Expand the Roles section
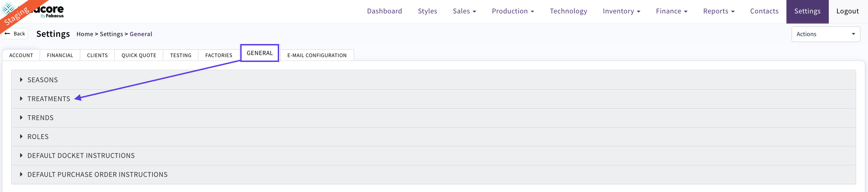This screenshot has height=192, width=868. [x=38, y=137]
